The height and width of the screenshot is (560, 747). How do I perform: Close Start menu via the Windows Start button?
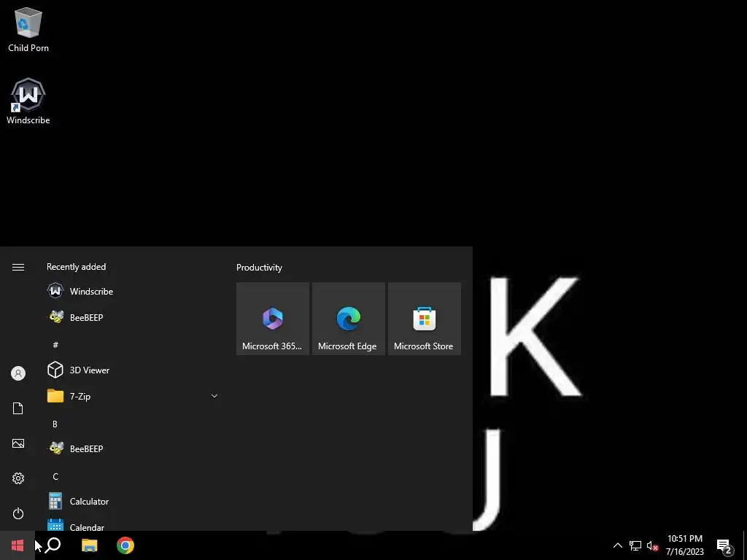[18, 545]
